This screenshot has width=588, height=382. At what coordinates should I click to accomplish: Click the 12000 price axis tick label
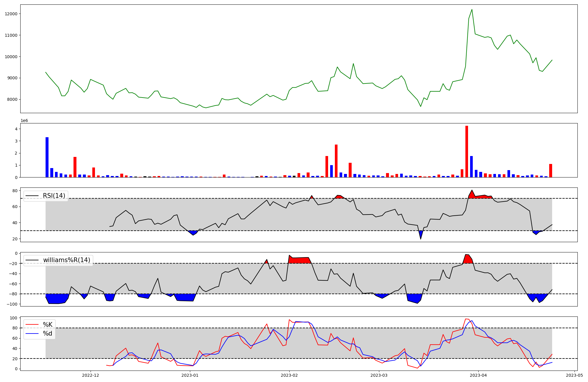[11, 14]
